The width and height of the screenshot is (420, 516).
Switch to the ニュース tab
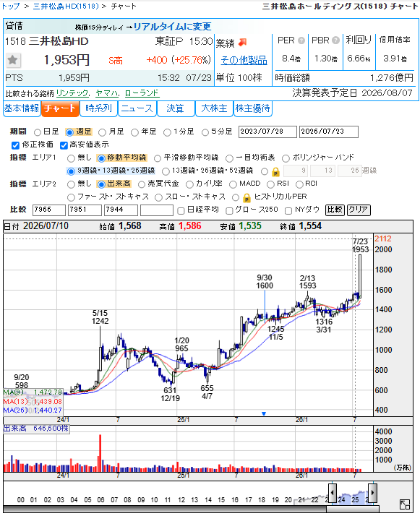(137, 108)
